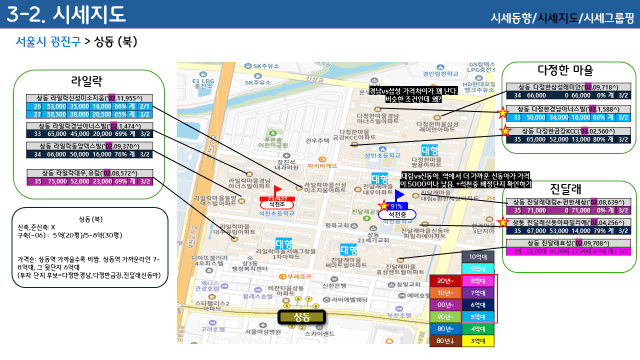Click the red flag marker on map
The height and width of the screenshot is (360, 640).
[277, 191]
